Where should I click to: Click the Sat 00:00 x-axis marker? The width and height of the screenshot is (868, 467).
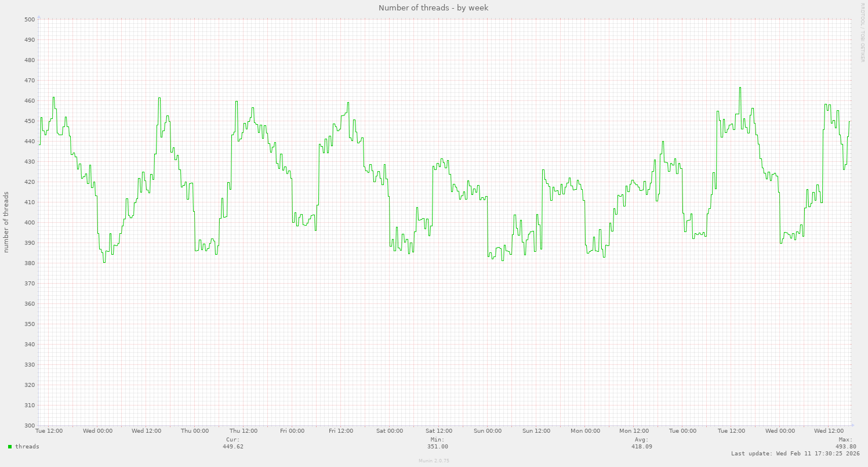[x=390, y=431]
